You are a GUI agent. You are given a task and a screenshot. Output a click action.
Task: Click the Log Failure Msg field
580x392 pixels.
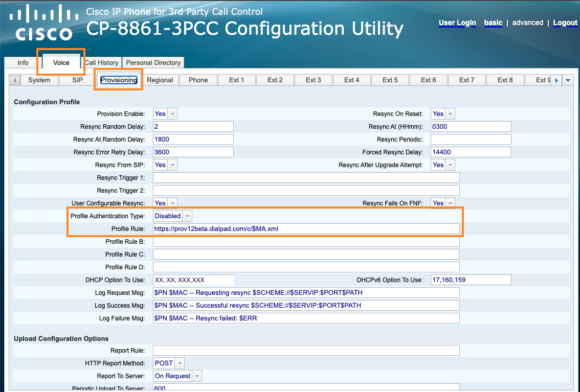pyautogui.click(x=306, y=318)
